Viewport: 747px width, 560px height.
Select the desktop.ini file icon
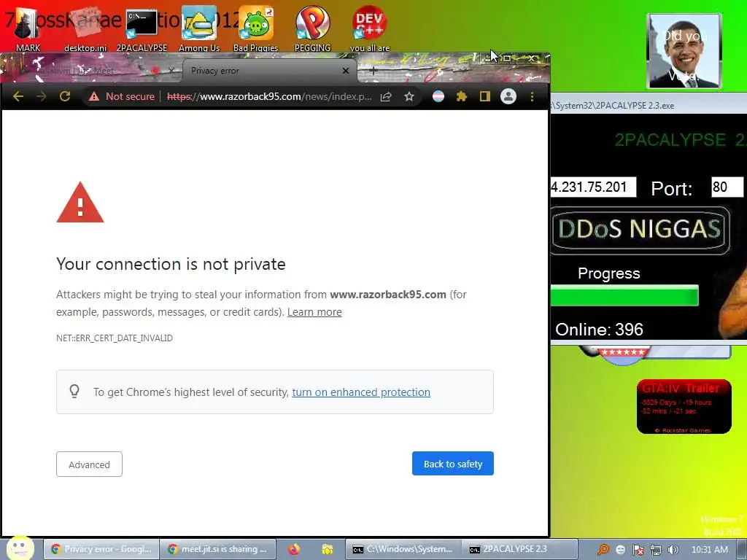86,28
